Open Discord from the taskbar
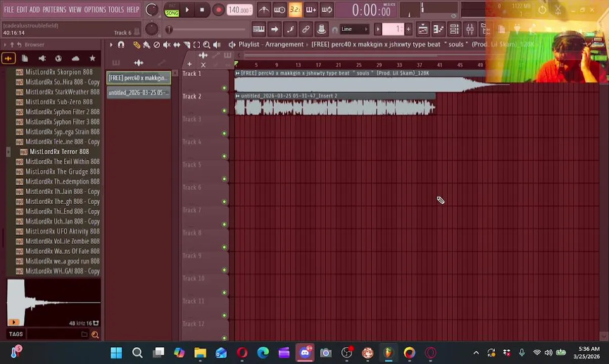 305,353
